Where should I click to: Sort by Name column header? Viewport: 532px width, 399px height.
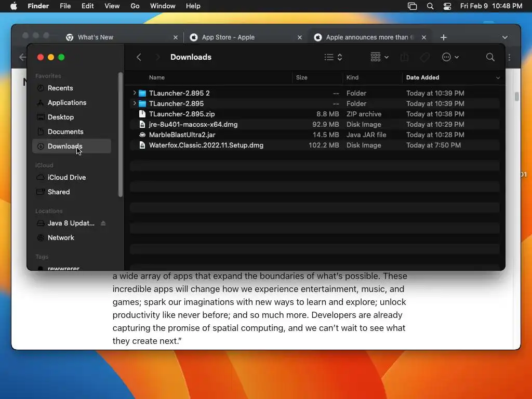tap(157, 77)
